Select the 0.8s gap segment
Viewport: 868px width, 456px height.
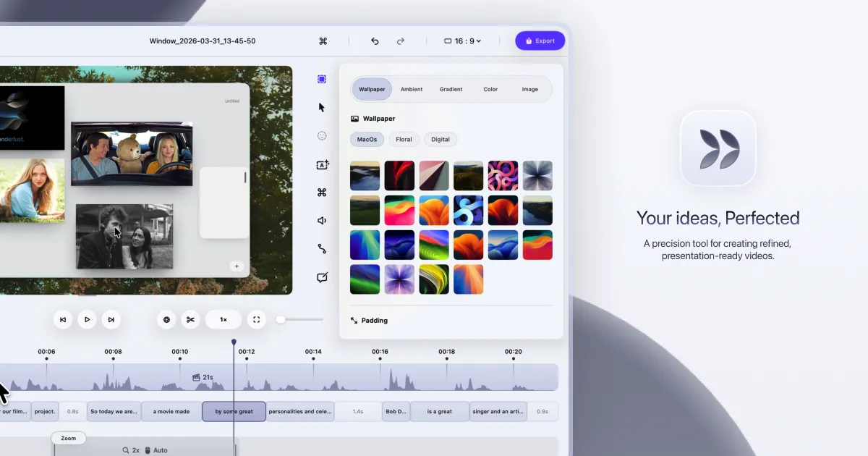72,411
